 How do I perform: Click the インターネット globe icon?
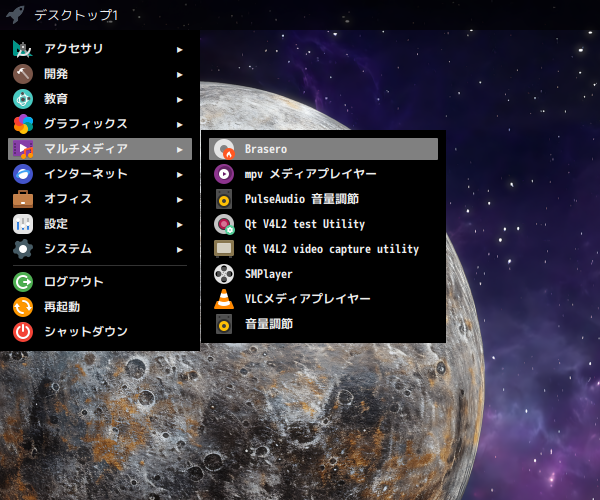click(23, 174)
